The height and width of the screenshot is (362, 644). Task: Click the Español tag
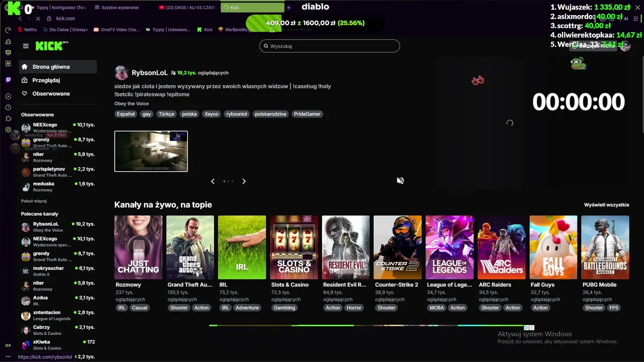(x=126, y=114)
